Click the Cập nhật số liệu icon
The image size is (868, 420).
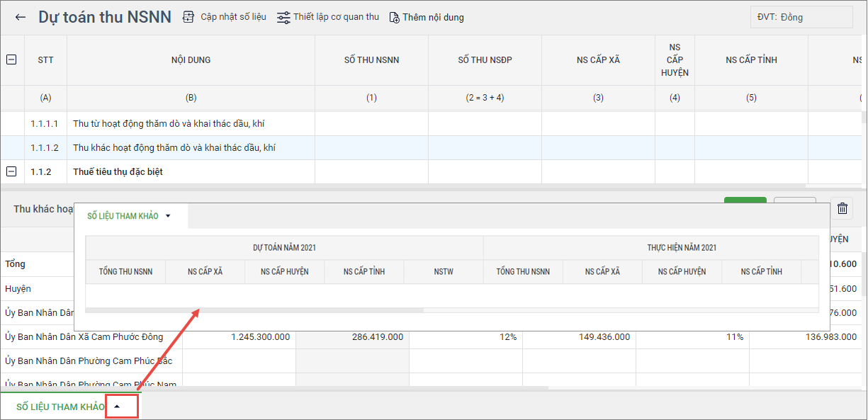coord(188,17)
